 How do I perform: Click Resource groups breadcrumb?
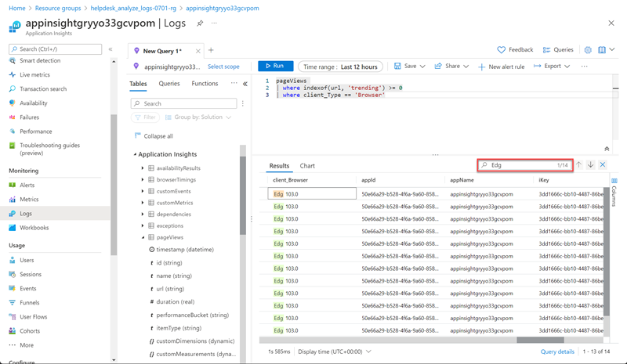[58, 8]
